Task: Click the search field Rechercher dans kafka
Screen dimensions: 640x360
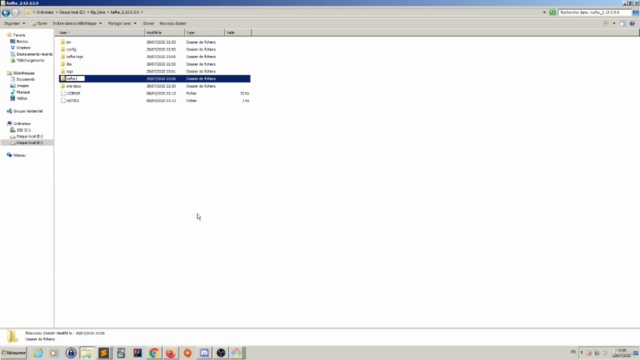Action: [595, 13]
